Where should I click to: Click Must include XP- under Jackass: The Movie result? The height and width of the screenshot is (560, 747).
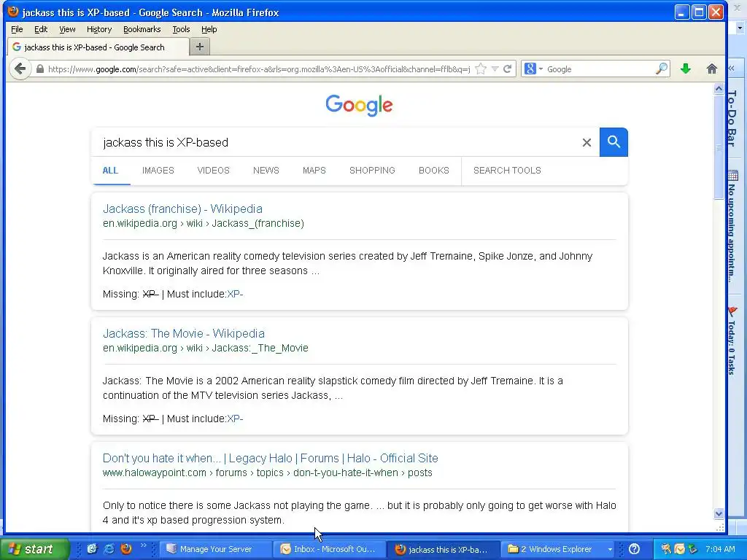pos(235,419)
